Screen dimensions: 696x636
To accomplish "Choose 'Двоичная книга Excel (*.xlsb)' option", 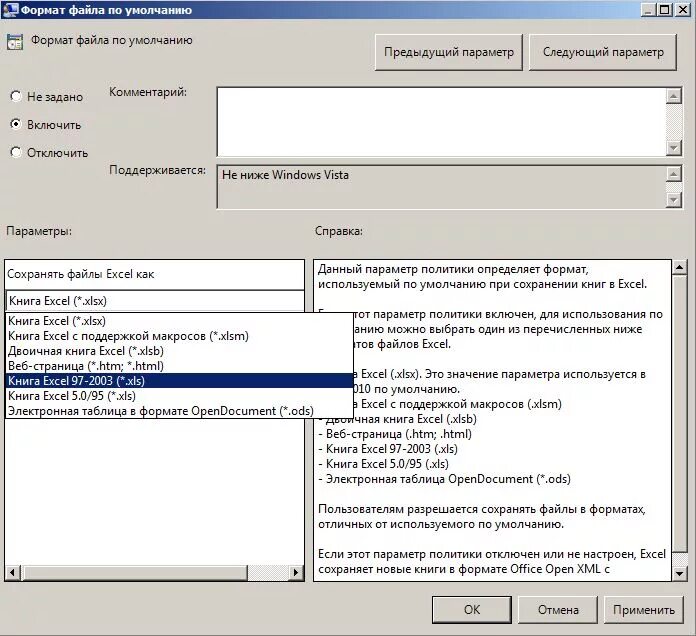I will point(179,351).
